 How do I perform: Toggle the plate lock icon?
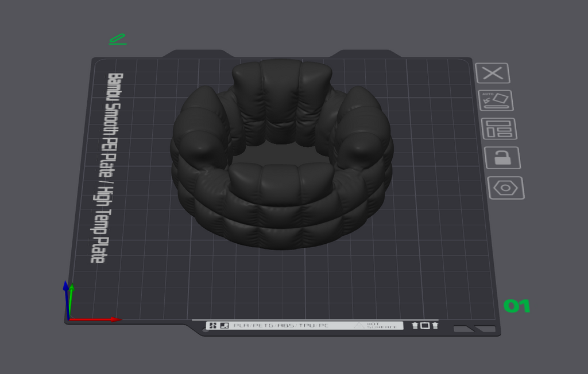(502, 158)
